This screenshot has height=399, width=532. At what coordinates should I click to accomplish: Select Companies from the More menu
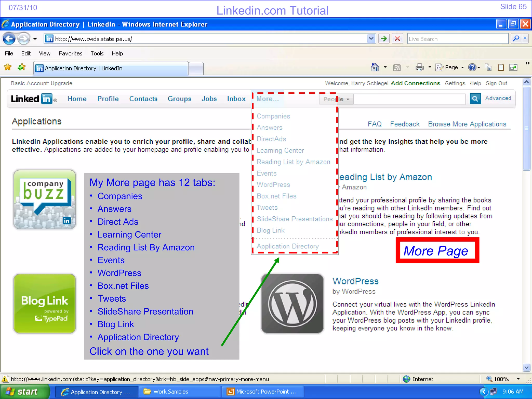point(273,116)
